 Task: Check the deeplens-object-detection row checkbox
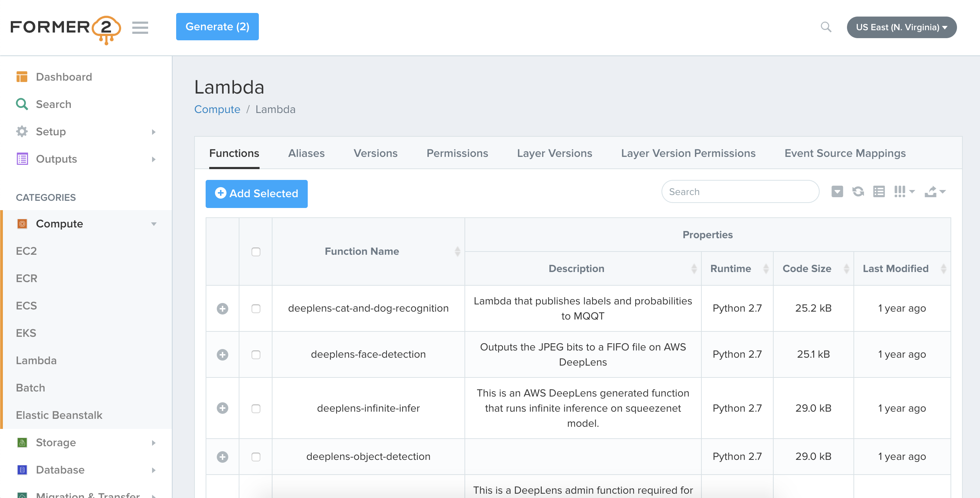click(256, 457)
